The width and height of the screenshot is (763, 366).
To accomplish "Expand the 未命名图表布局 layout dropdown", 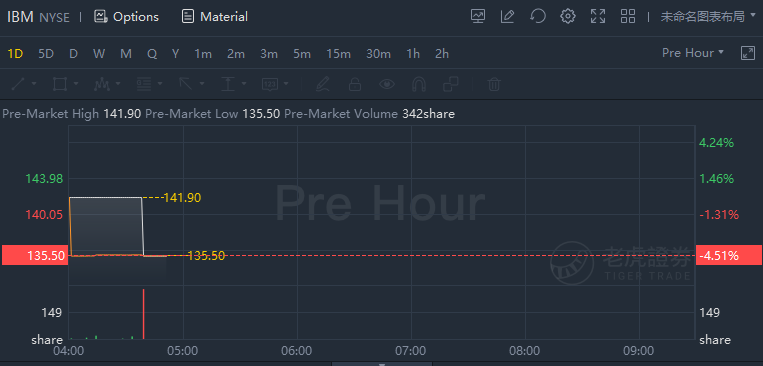I will coord(708,17).
